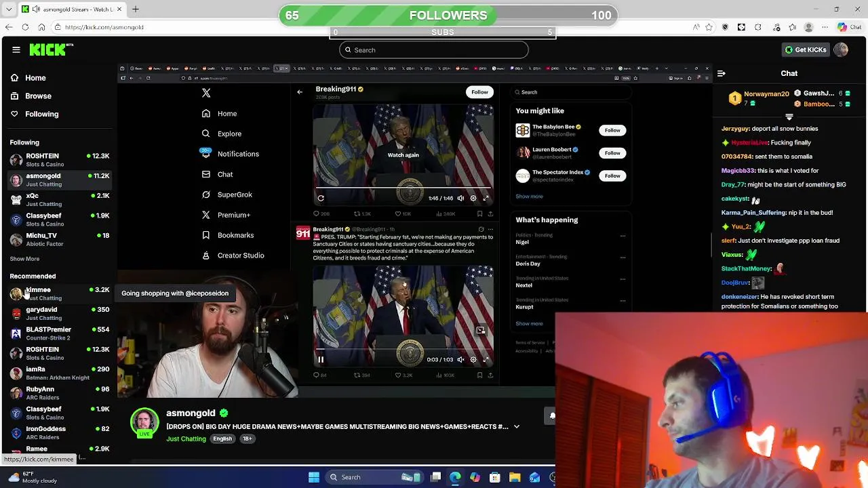The height and width of the screenshot is (488, 868).
Task: Open xQc channel in Following list
Action: pyautogui.click(x=60, y=199)
